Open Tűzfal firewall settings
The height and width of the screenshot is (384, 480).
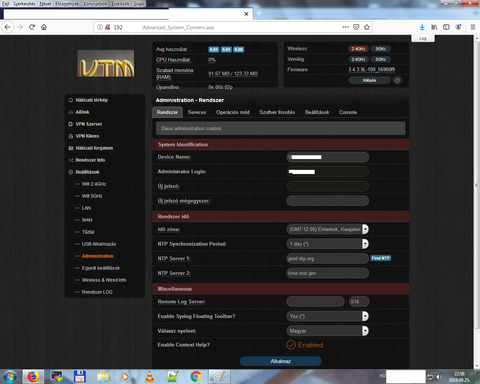tap(88, 232)
